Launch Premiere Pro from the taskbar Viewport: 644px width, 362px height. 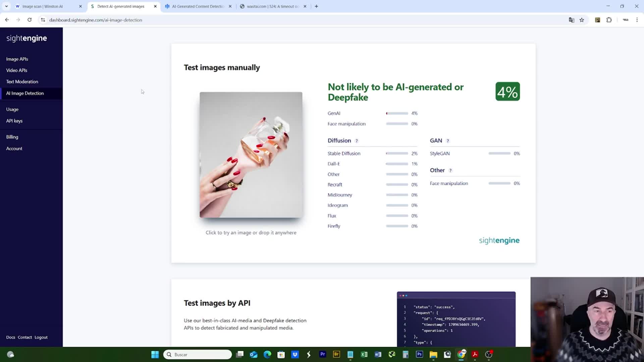point(323,354)
